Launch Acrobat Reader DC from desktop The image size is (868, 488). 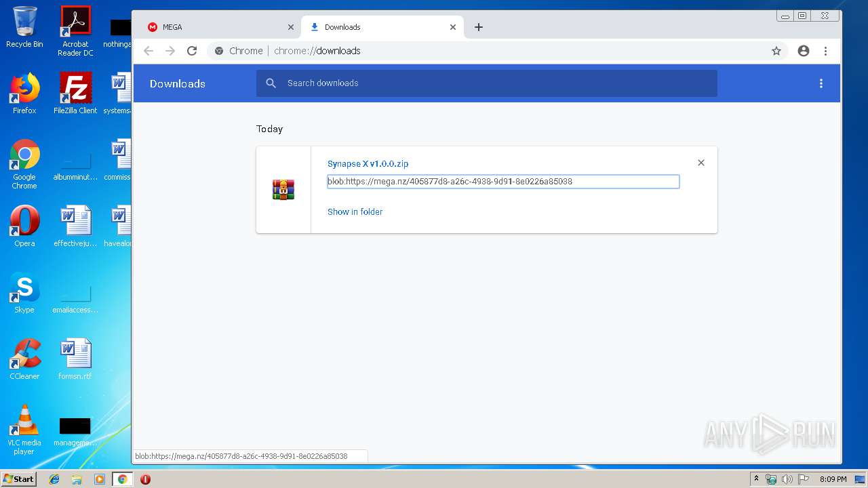(75, 31)
